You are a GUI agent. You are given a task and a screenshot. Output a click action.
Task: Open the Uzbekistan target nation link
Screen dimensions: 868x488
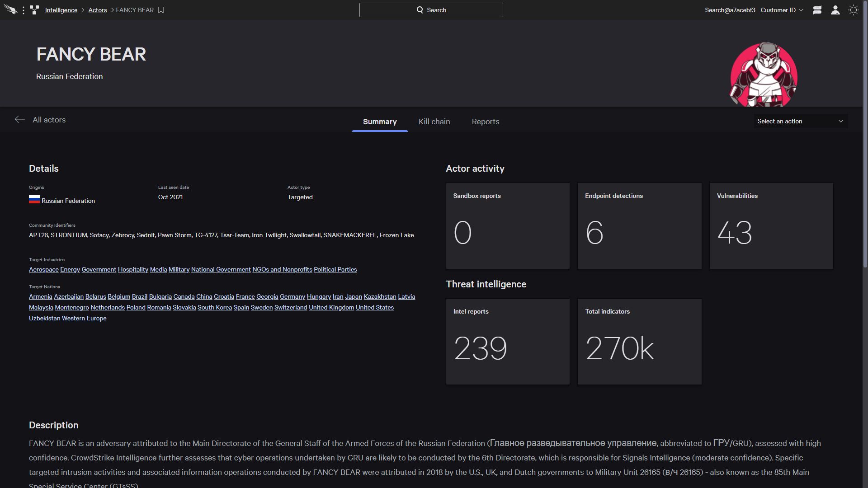(45, 318)
